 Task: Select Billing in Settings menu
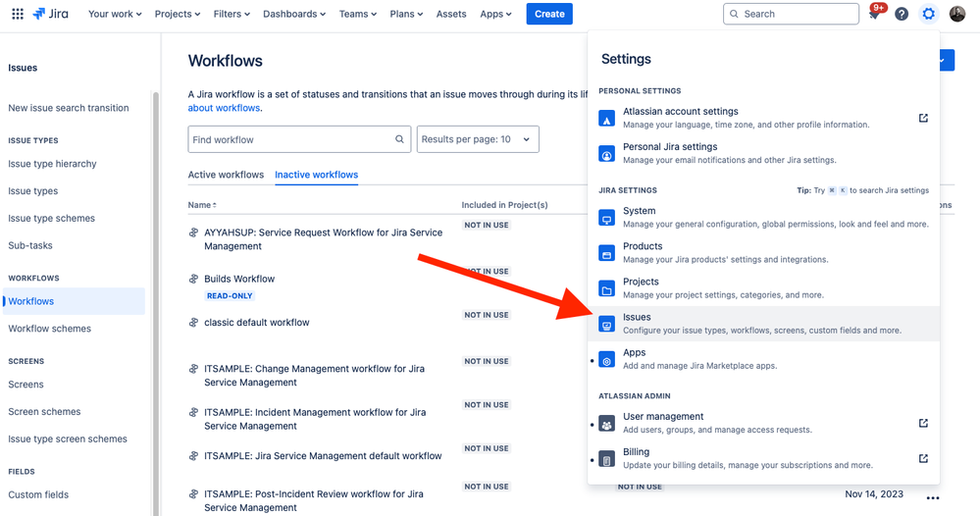pyautogui.click(x=763, y=458)
